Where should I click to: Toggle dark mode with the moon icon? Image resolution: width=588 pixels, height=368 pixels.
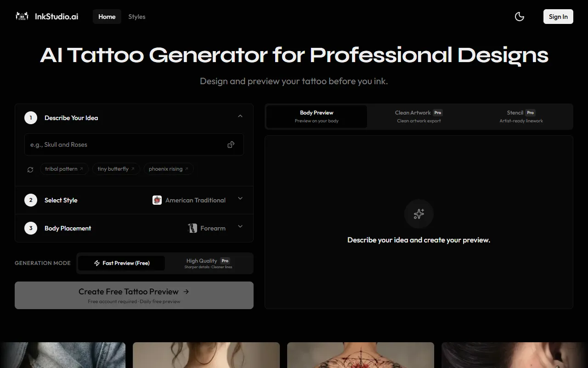pos(520,17)
